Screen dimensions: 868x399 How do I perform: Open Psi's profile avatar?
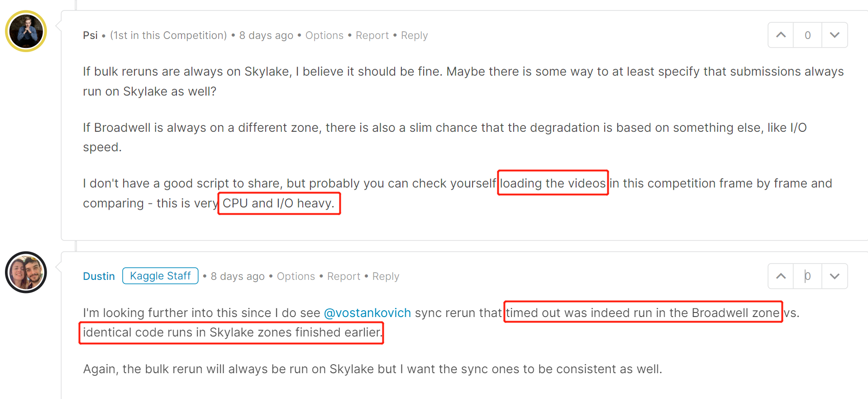point(26,31)
